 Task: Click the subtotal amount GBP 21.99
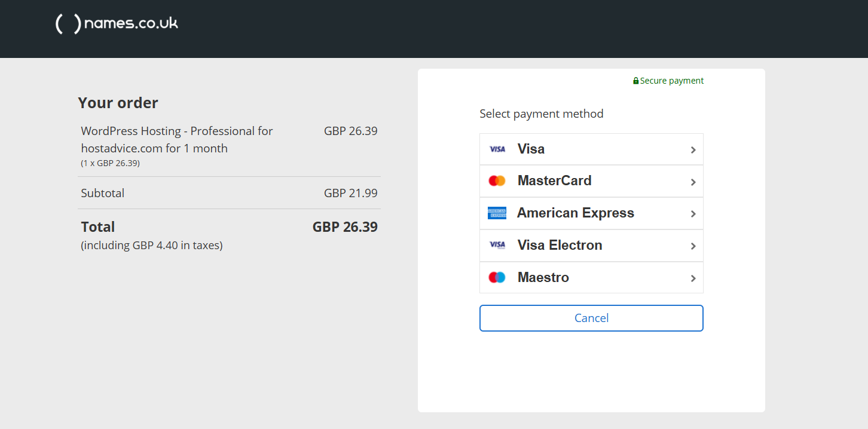pyautogui.click(x=351, y=193)
